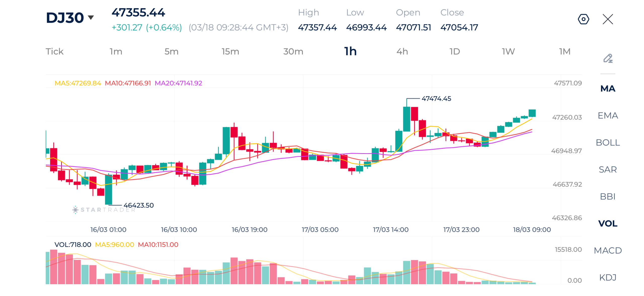Select the drawing pencil tool

tap(608, 58)
